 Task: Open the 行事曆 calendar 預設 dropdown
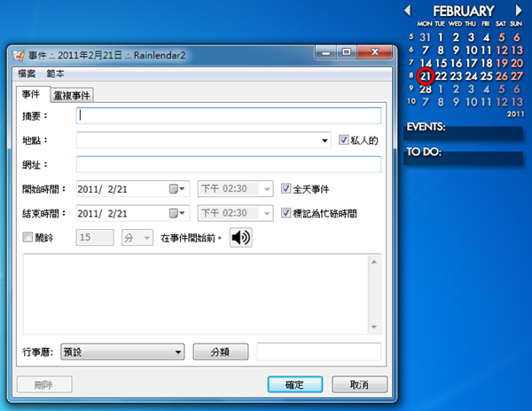(122, 352)
